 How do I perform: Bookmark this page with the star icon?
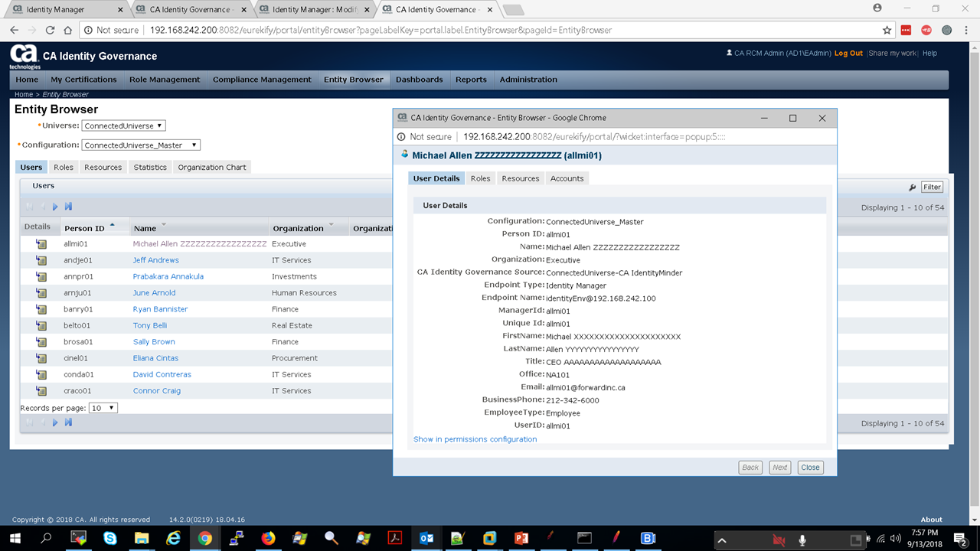click(887, 30)
